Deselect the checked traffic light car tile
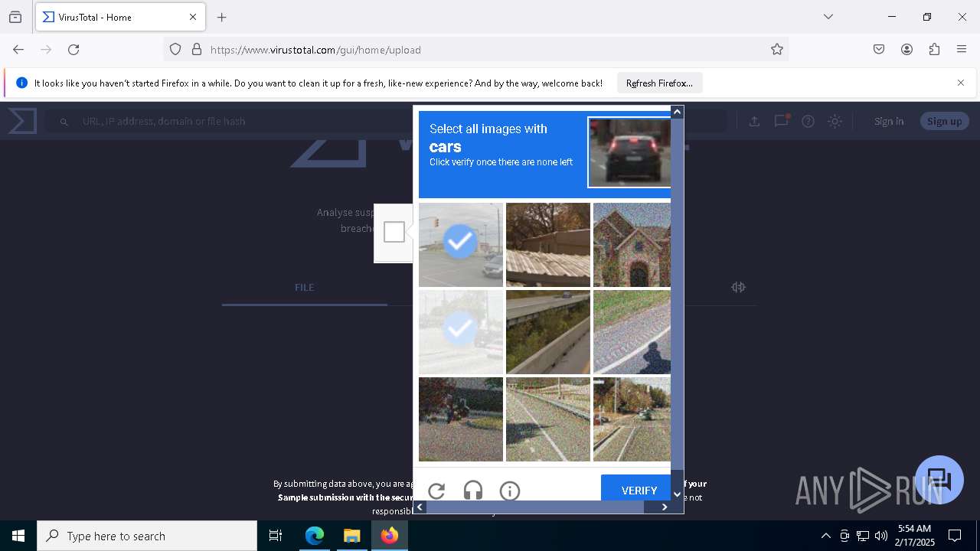The height and width of the screenshot is (551, 980). [461, 245]
